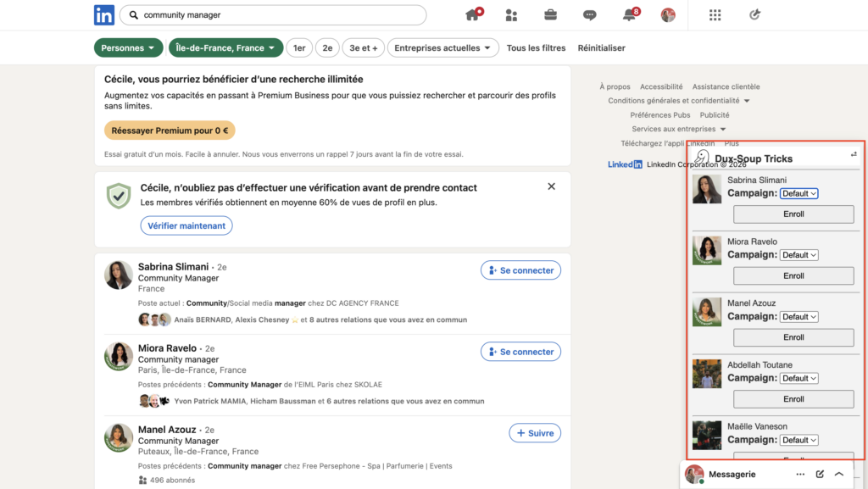This screenshot has height=489, width=868.
Task: Open Tous les filtres
Action: [536, 47]
